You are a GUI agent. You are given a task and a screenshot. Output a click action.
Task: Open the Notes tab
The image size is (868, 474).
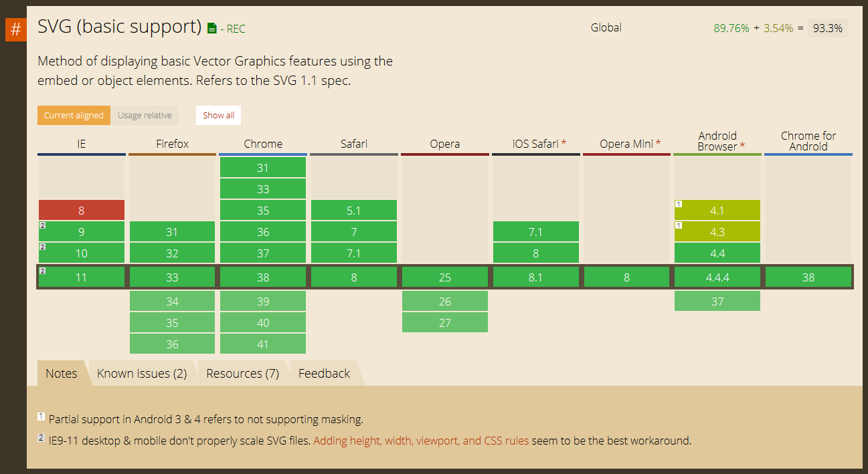[x=62, y=374]
